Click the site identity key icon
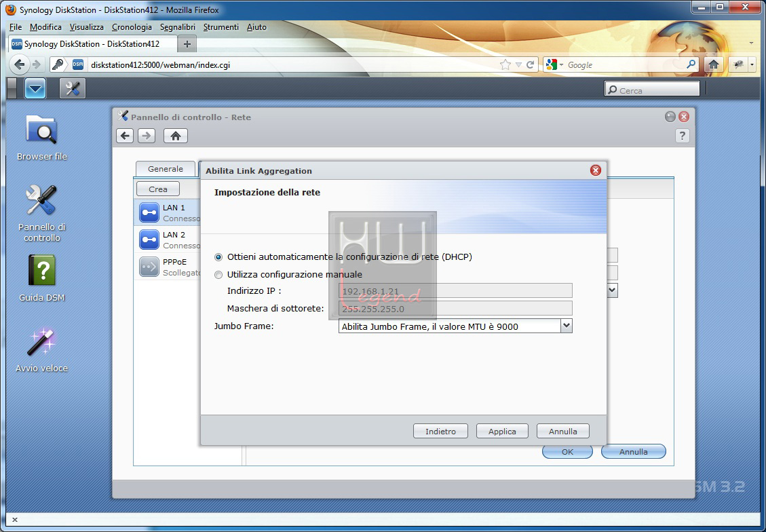Image resolution: width=766 pixels, height=532 pixels. click(x=58, y=64)
